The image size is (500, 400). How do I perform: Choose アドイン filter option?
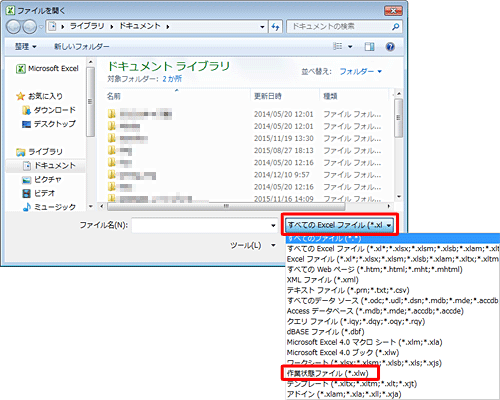click(393, 394)
